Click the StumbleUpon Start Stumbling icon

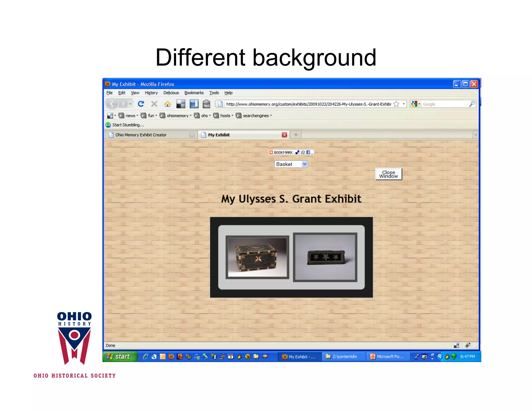pyautogui.click(x=108, y=125)
